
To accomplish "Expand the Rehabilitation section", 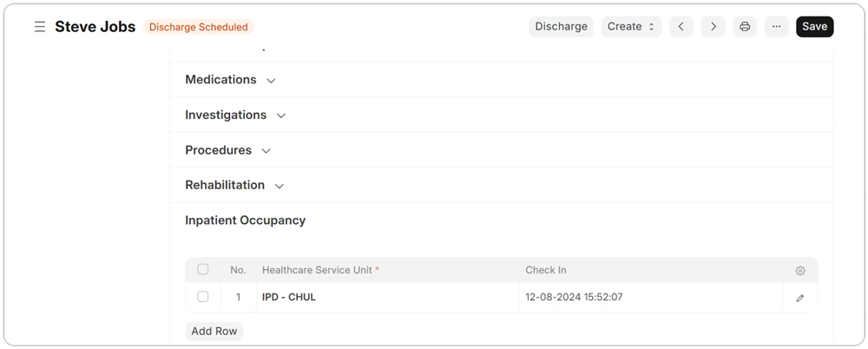I will point(234,185).
